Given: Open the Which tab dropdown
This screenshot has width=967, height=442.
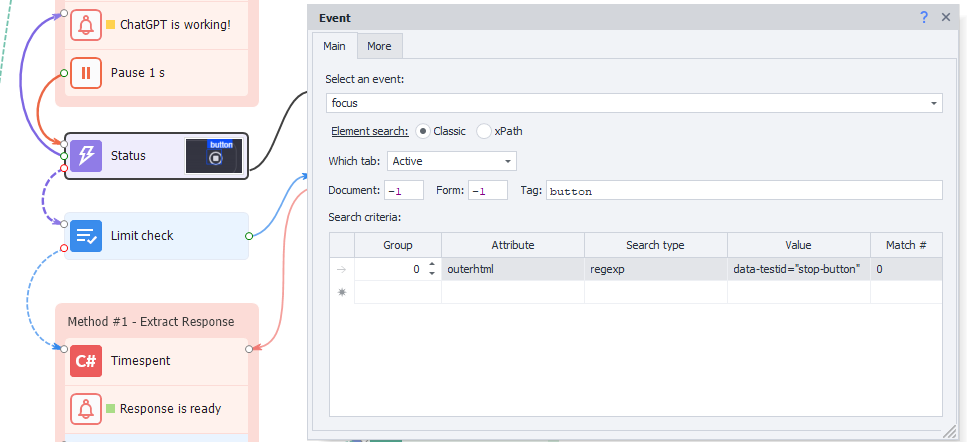Looking at the screenshot, I should click(508, 161).
